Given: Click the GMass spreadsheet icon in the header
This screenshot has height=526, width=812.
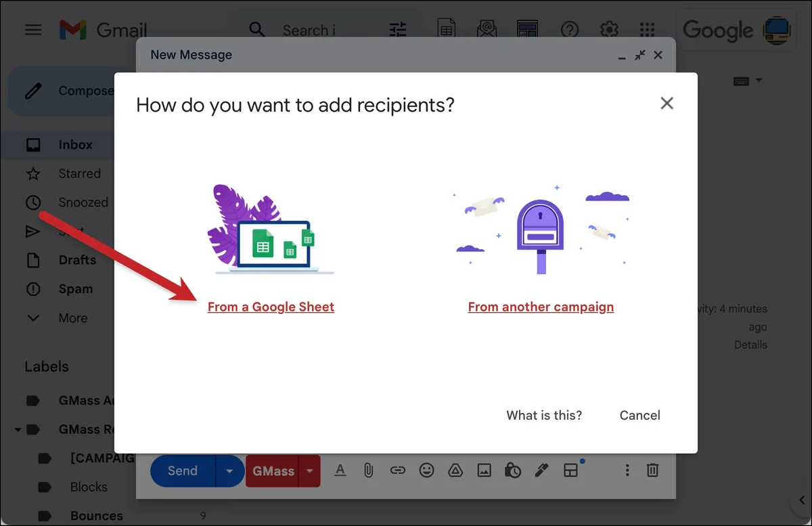Looking at the screenshot, I should pyautogui.click(x=447, y=30).
